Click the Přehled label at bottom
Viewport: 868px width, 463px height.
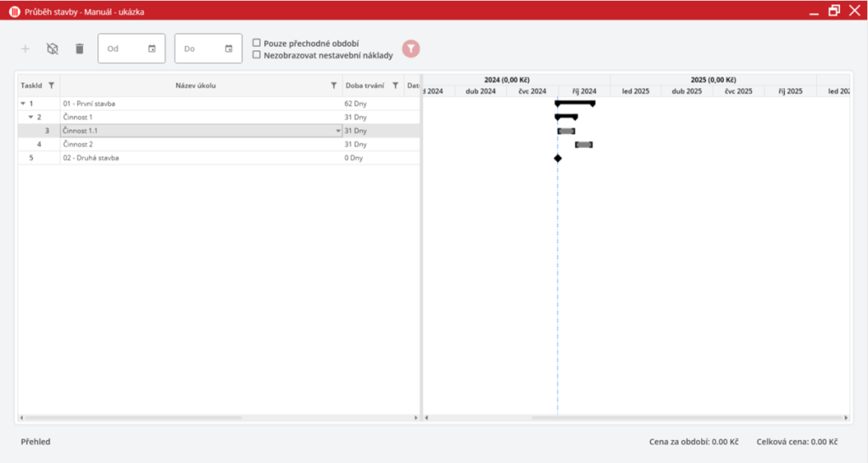[36, 442]
